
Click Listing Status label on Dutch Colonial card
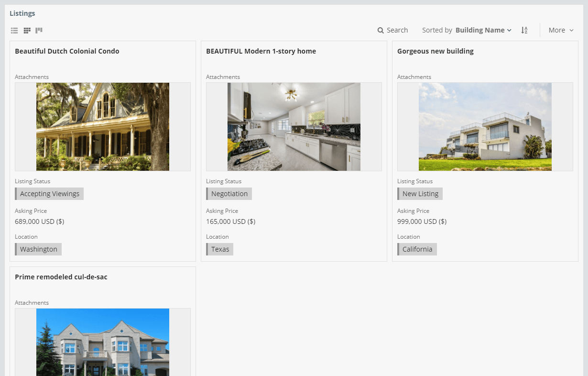[x=33, y=181]
